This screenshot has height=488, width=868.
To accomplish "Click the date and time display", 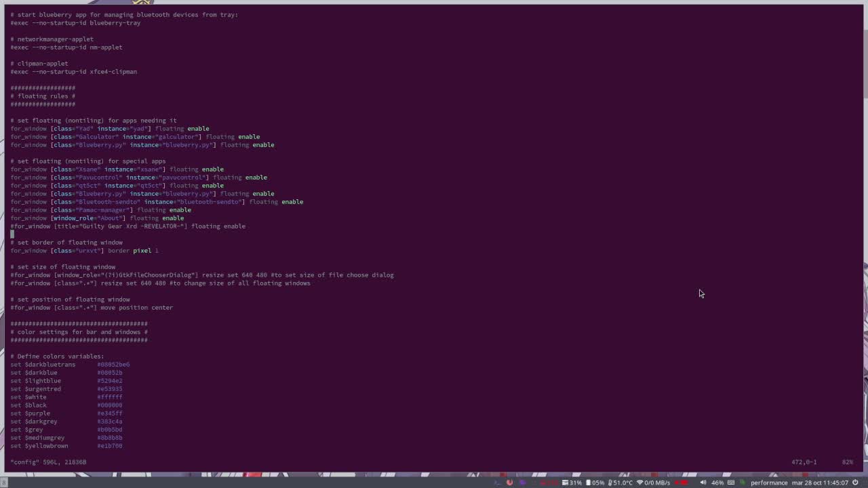I will [x=821, y=483].
